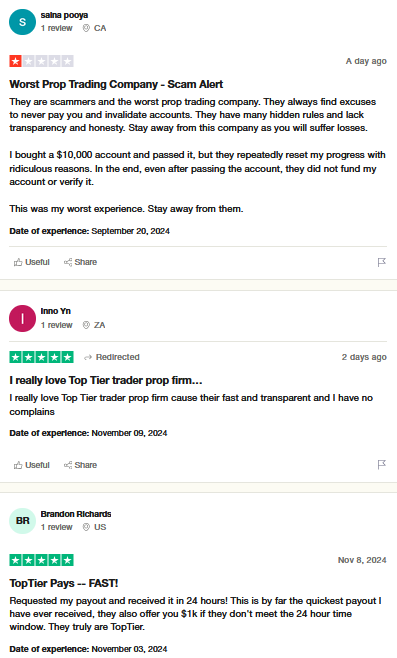The image size is (397, 658).
Task: Open 'TopTier Pays -- FAST!' review title
Action: tap(64, 583)
